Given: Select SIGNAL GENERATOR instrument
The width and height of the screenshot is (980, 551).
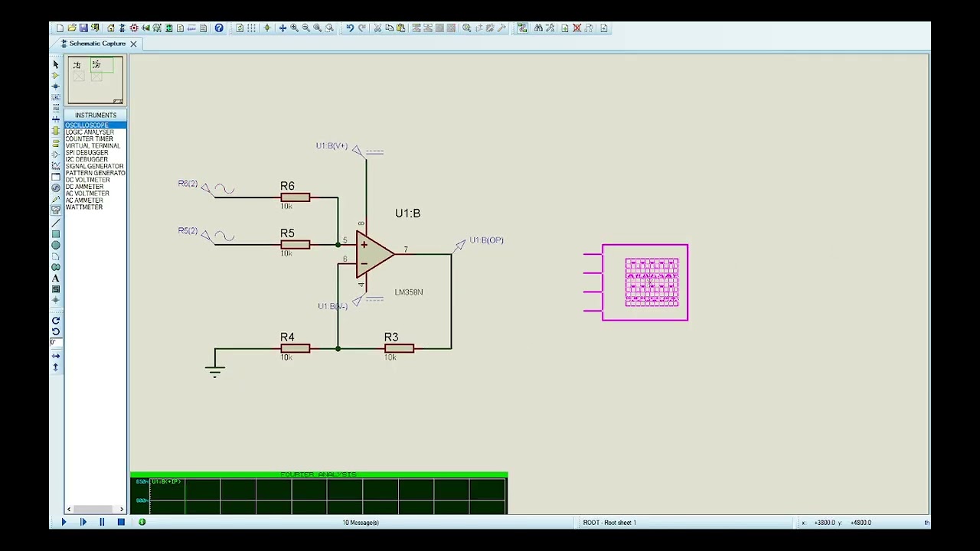Looking at the screenshot, I should coord(95,166).
